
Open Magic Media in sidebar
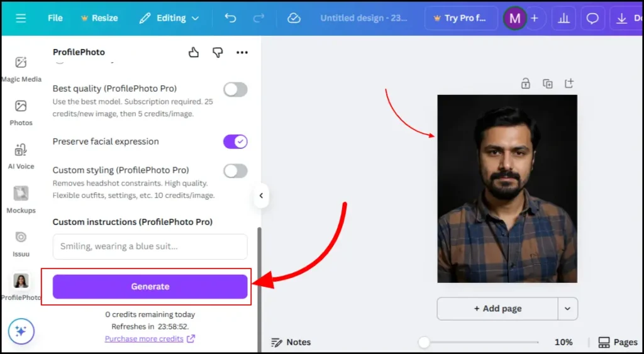pos(21,69)
